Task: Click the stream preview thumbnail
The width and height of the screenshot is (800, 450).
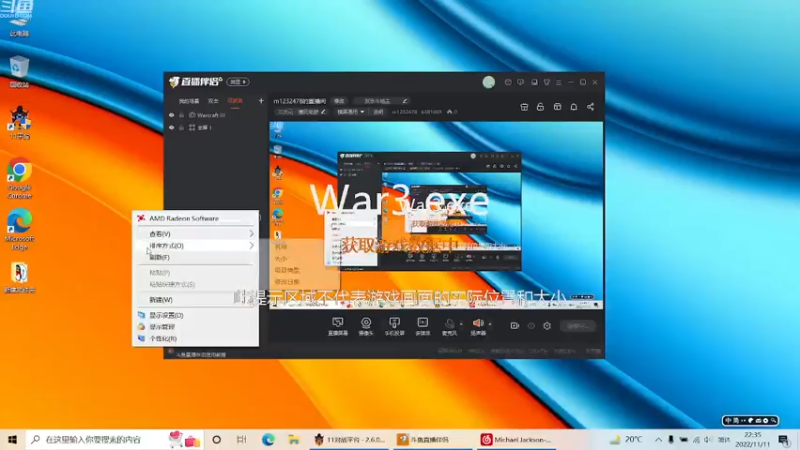Action: pyautogui.click(x=436, y=215)
